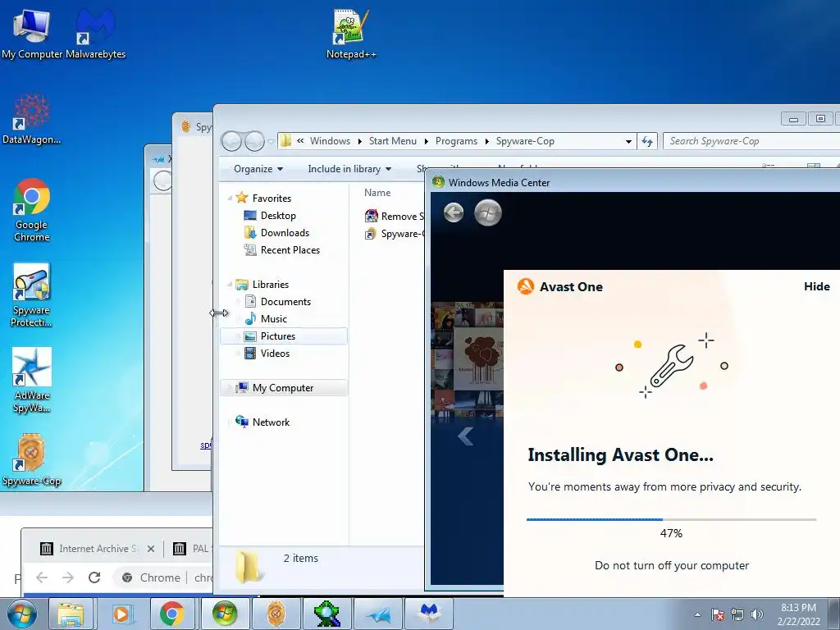Select Music library
The image size is (840, 630).
tap(274, 319)
